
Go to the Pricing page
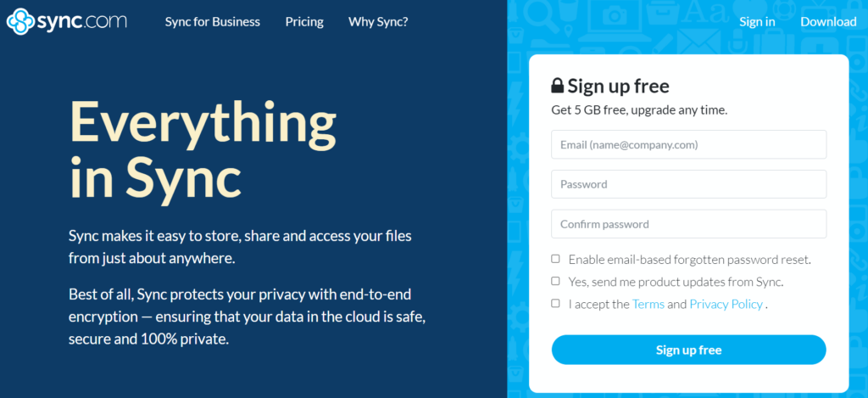coord(304,21)
